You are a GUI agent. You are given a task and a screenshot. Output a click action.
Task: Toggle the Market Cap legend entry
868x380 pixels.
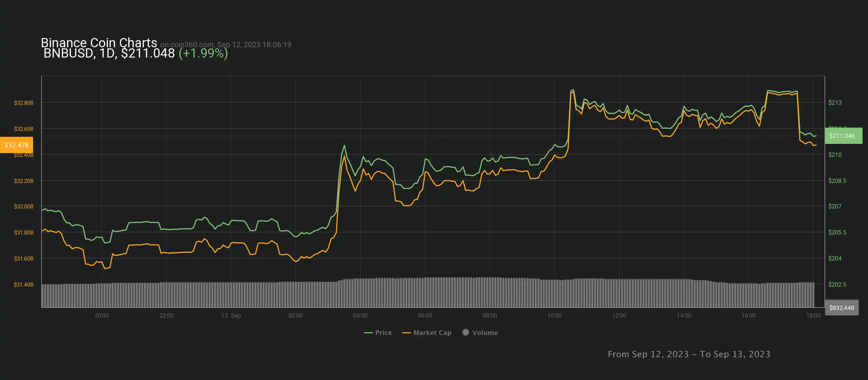point(432,332)
